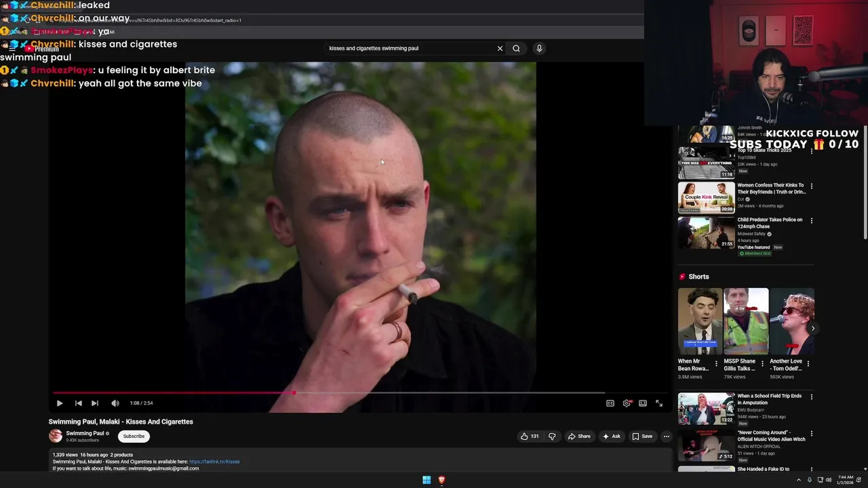Open the Never Coming Around video title
The width and height of the screenshot is (868, 488).
(x=772, y=436)
